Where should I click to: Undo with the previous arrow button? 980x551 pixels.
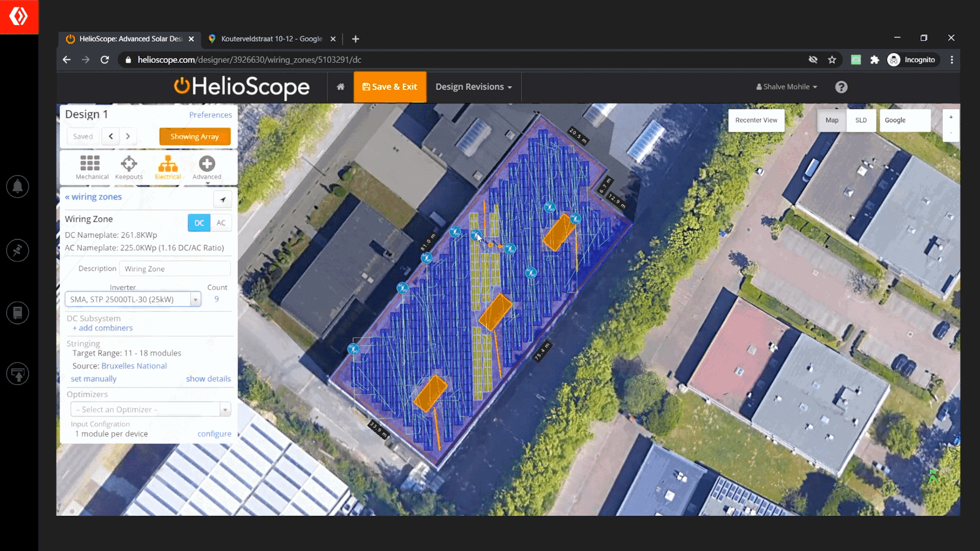(111, 137)
